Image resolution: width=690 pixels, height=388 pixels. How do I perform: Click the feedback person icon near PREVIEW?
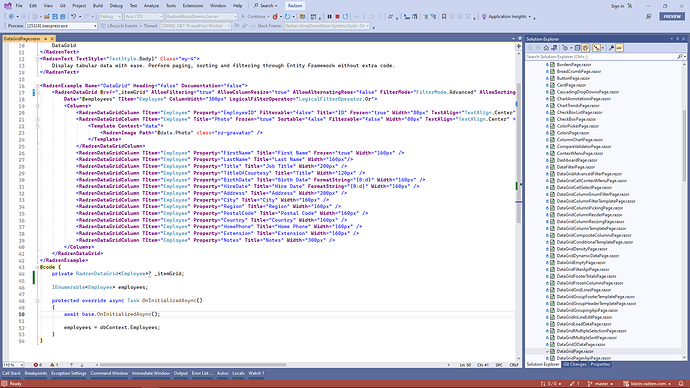[x=649, y=17]
